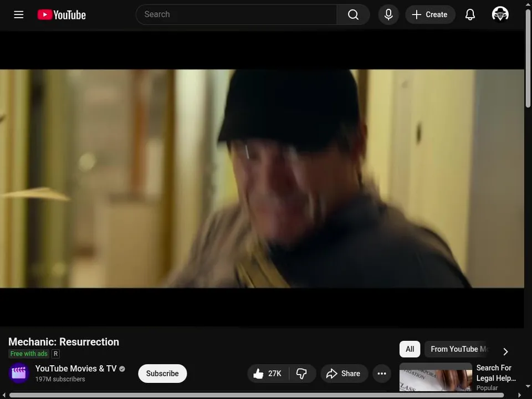Open account avatar menu

tap(500, 14)
